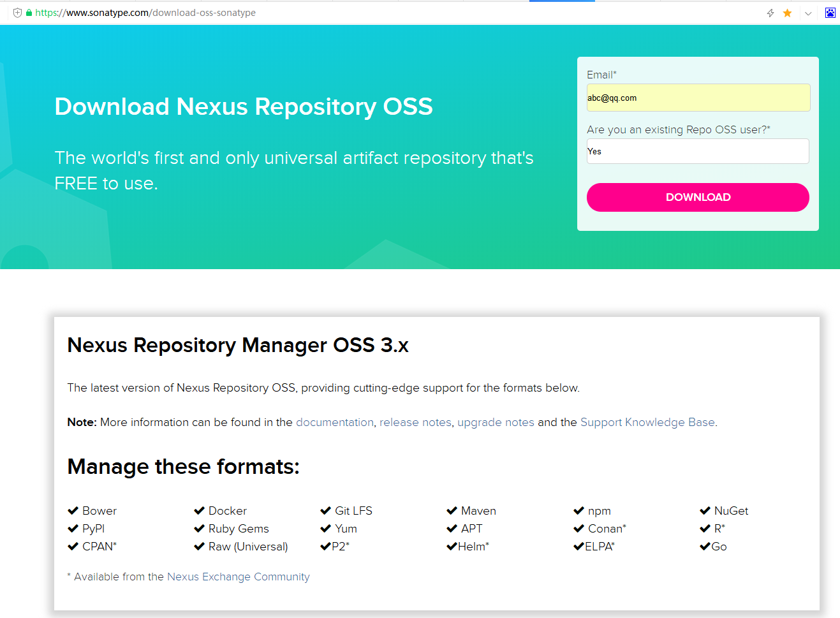Viewport: 840px width, 618px height.
Task: Click the tagline about the universal artifact repository
Action: (x=294, y=170)
